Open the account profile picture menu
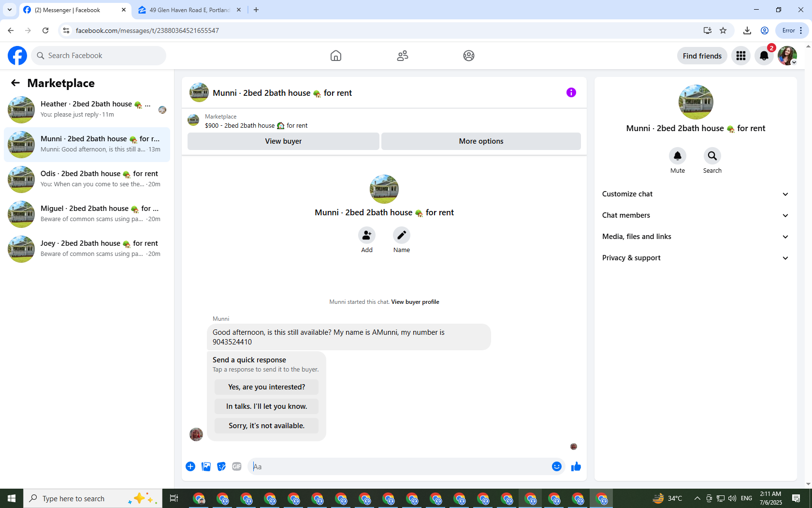This screenshot has height=508, width=812. pos(787,56)
